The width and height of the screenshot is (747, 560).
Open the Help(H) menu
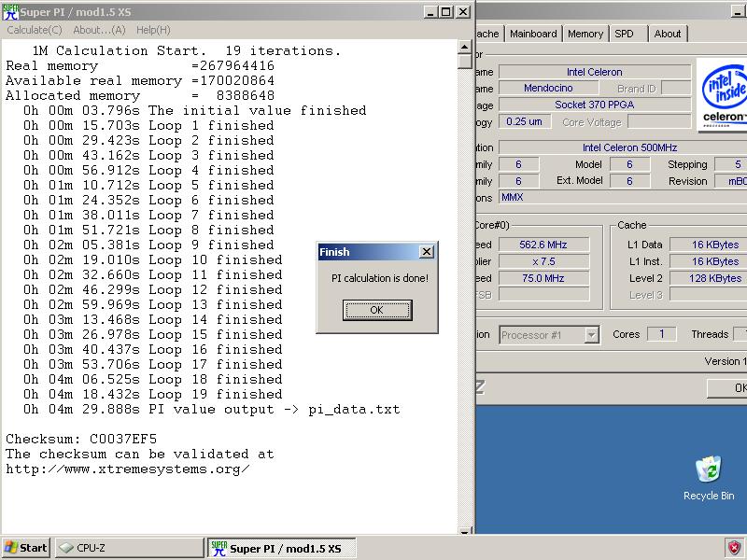coord(153,30)
